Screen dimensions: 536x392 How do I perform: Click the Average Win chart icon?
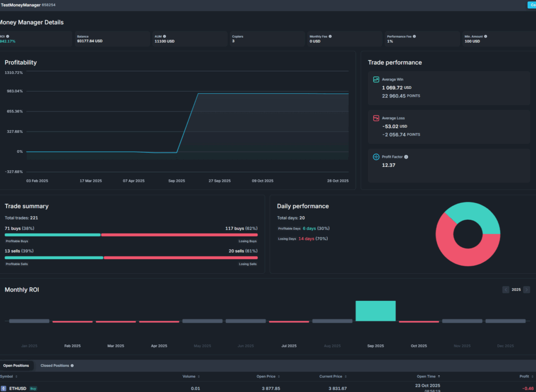point(376,80)
